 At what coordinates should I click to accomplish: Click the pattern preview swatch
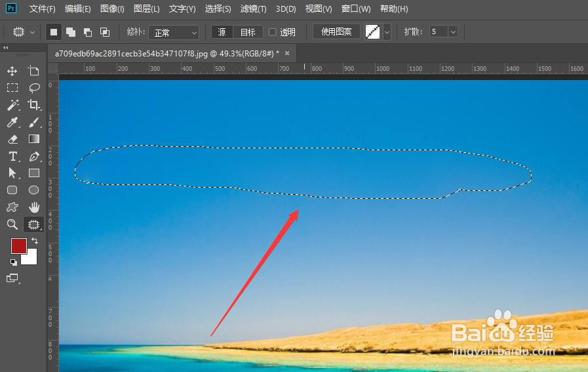click(x=372, y=32)
